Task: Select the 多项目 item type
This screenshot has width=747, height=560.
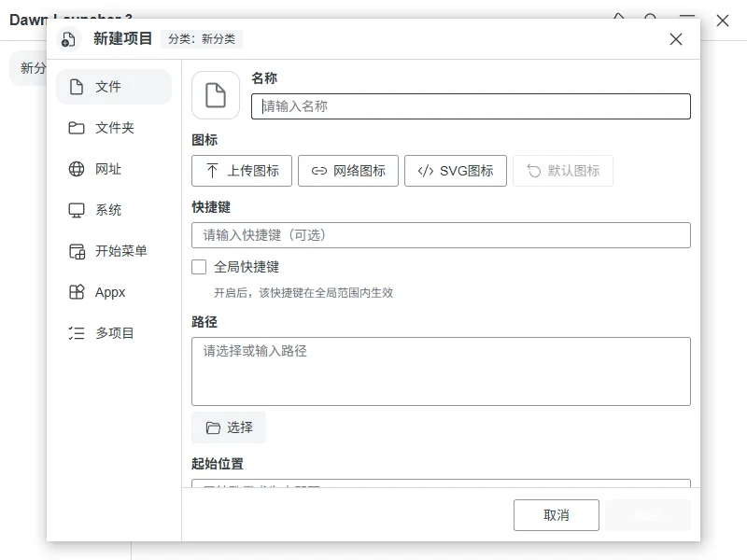Action: pos(114,333)
